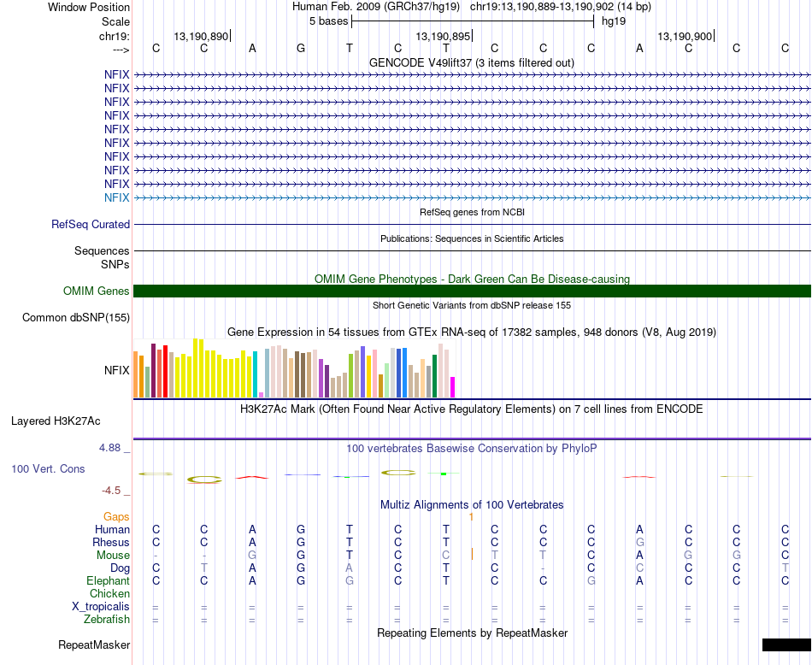
Task: Click the Zebrafish species label
Action: click(x=107, y=619)
